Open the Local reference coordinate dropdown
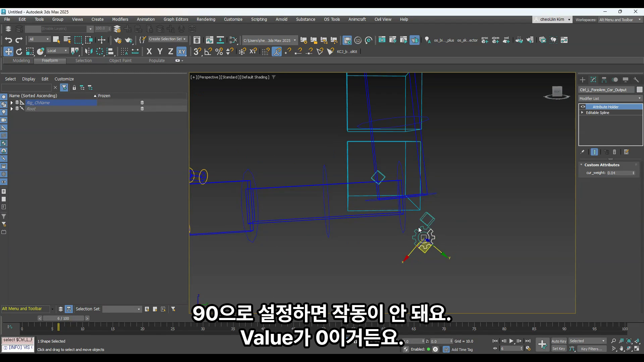The image size is (644, 362). pyautogui.click(x=57, y=51)
